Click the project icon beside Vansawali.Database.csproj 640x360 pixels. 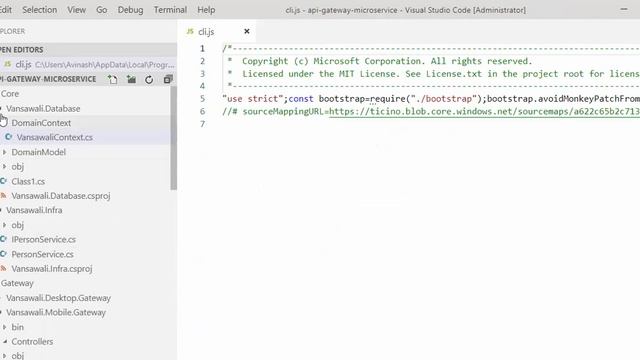[3, 196]
